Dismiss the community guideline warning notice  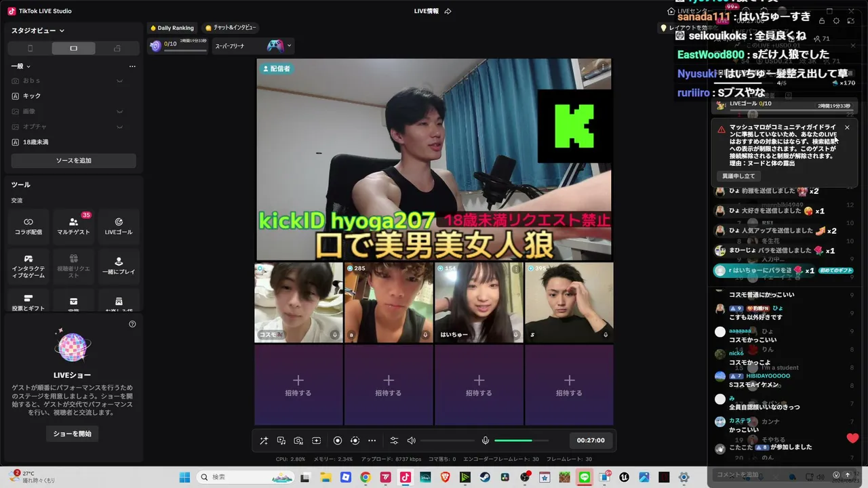coord(847,127)
